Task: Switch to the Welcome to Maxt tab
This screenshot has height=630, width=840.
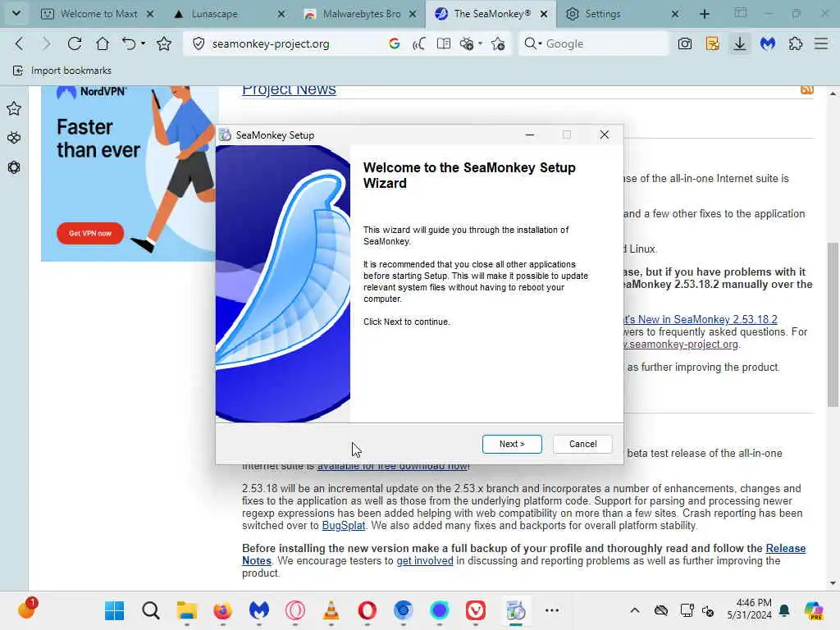Action: point(99,14)
